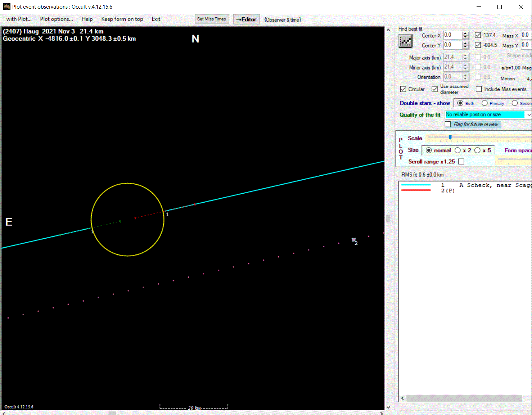Click plot vertical scrollbar up arrow

point(388,30)
